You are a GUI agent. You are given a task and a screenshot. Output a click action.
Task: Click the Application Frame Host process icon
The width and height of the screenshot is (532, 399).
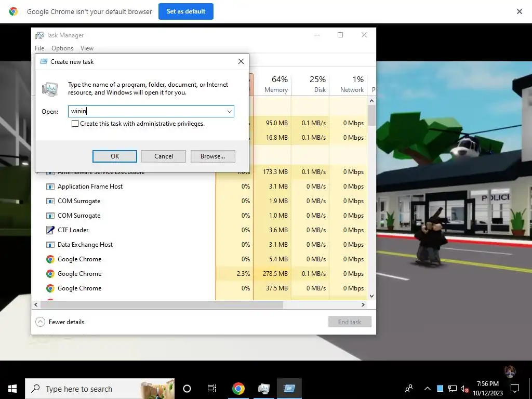(x=50, y=187)
